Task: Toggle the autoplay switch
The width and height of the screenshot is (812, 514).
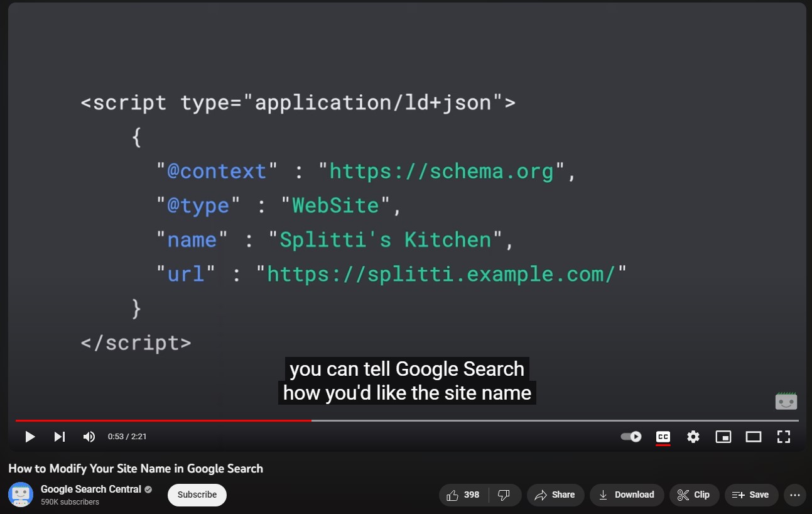Action: [x=631, y=437]
